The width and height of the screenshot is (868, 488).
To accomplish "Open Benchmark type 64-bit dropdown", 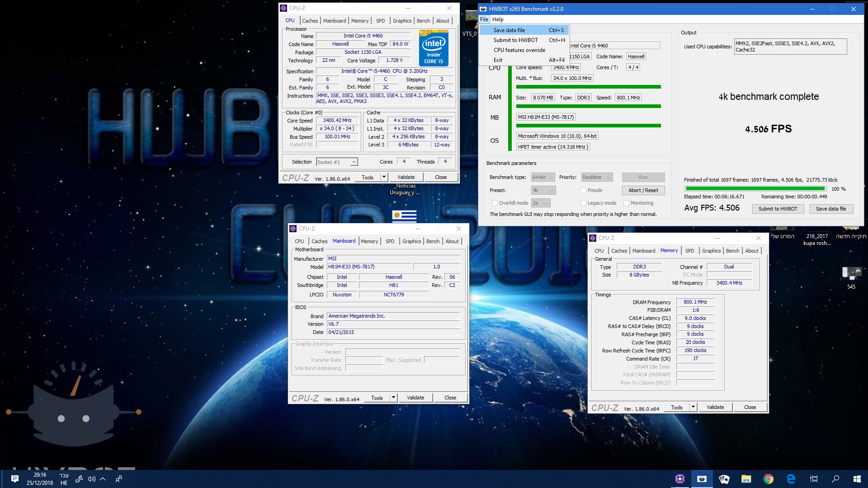I will coord(543,177).
